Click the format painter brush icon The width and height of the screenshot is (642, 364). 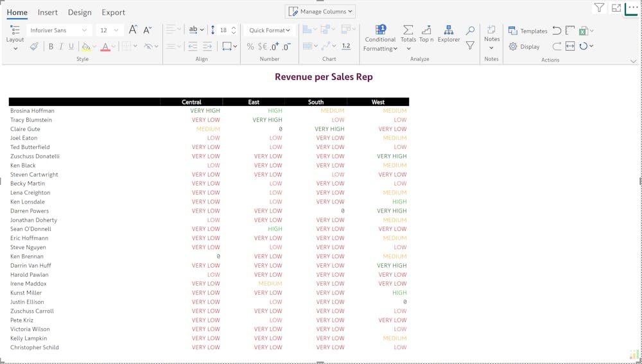pos(34,46)
